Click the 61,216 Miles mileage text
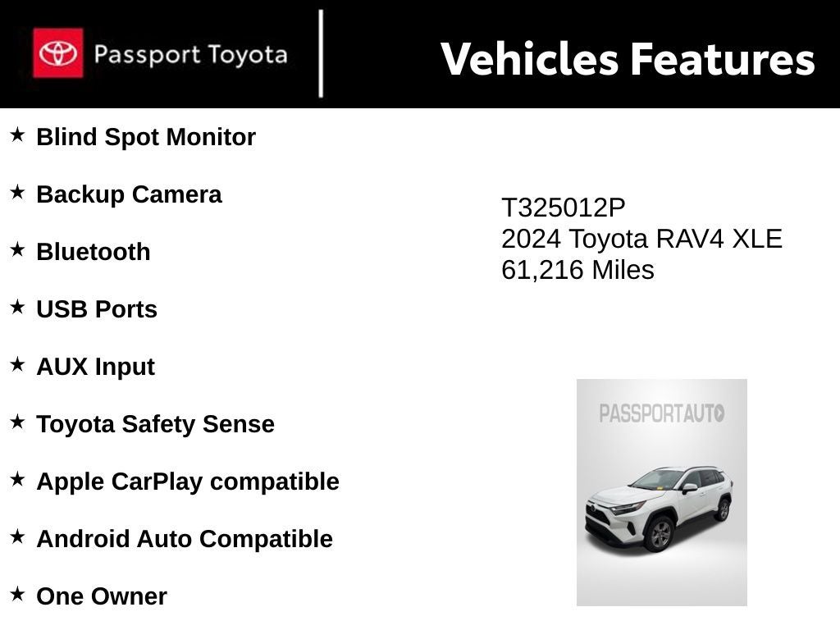The width and height of the screenshot is (840, 630). [577, 270]
